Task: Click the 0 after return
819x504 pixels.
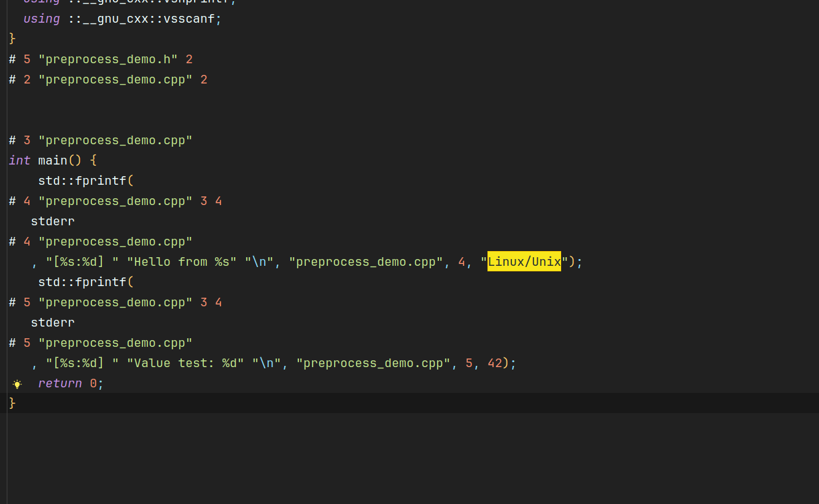Action: point(93,384)
